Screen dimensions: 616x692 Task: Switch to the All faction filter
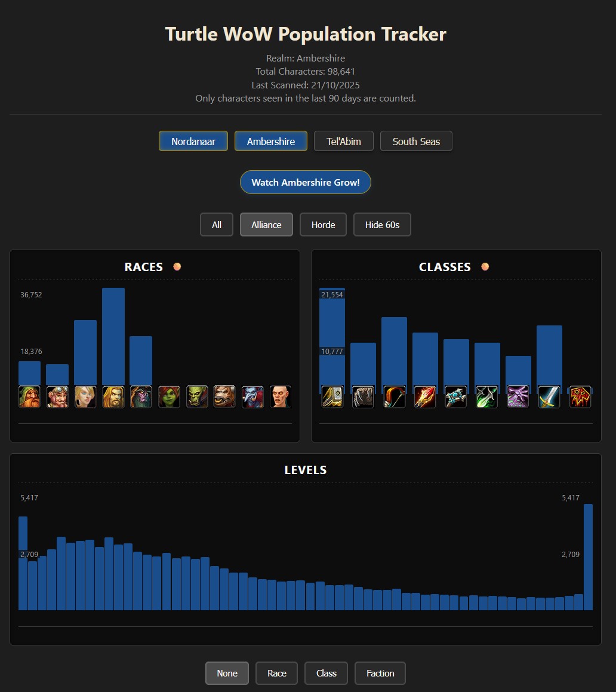[x=217, y=224]
